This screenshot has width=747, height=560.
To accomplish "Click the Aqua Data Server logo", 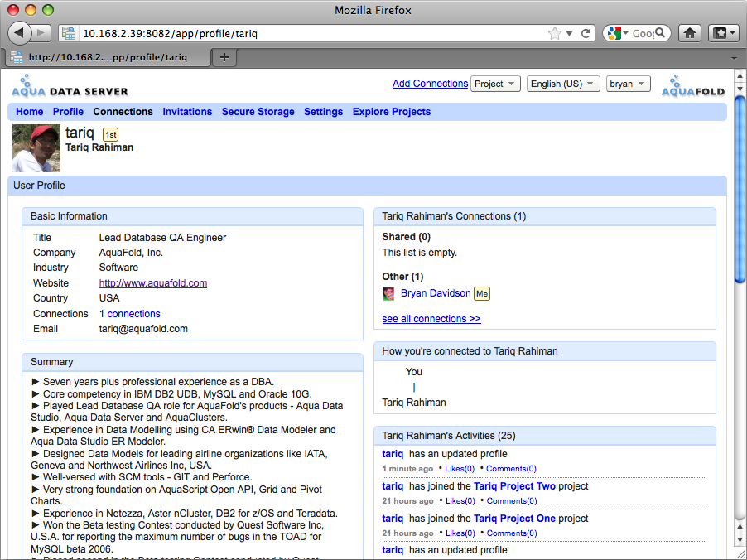I will point(70,86).
